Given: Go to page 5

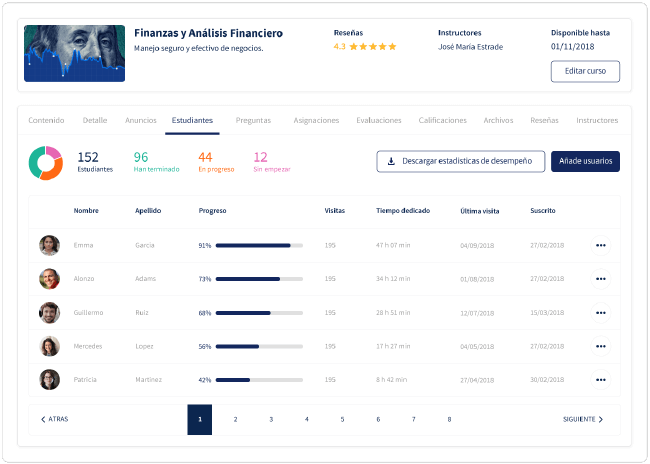Looking at the screenshot, I should pos(342,419).
